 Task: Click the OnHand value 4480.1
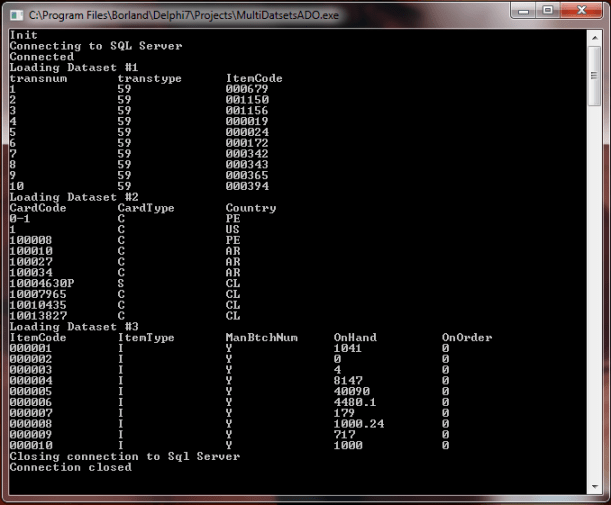point(355,402)
